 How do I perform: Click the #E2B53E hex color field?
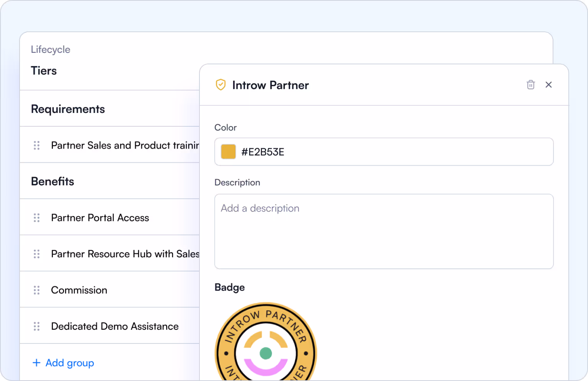pos(384,152)
